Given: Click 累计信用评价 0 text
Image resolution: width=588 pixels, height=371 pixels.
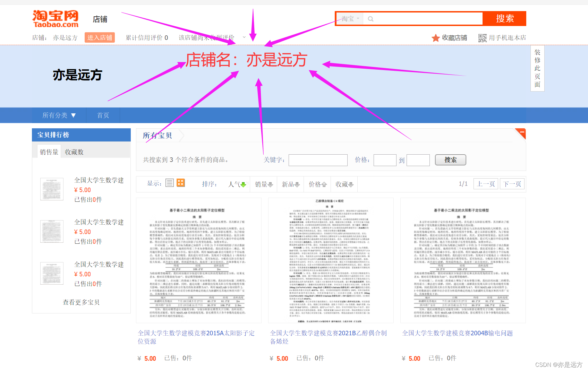Looking at the screenshot, I should (147, 37).
